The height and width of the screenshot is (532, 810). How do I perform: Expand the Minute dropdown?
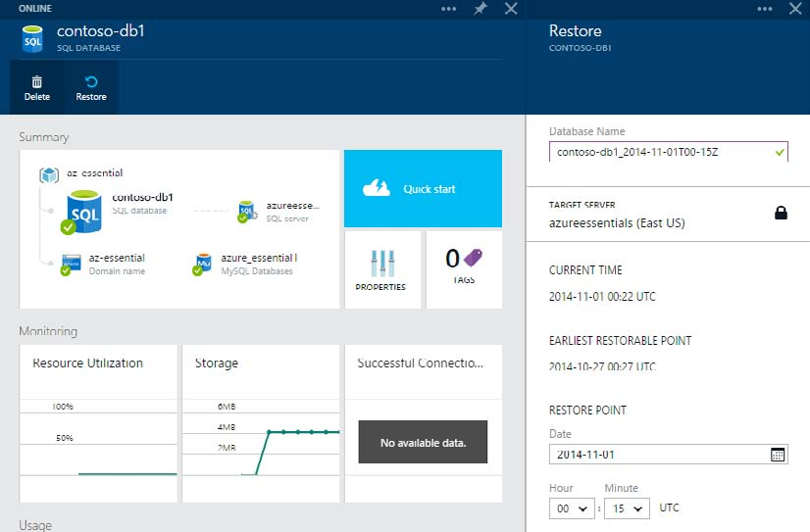pos(627,508)
